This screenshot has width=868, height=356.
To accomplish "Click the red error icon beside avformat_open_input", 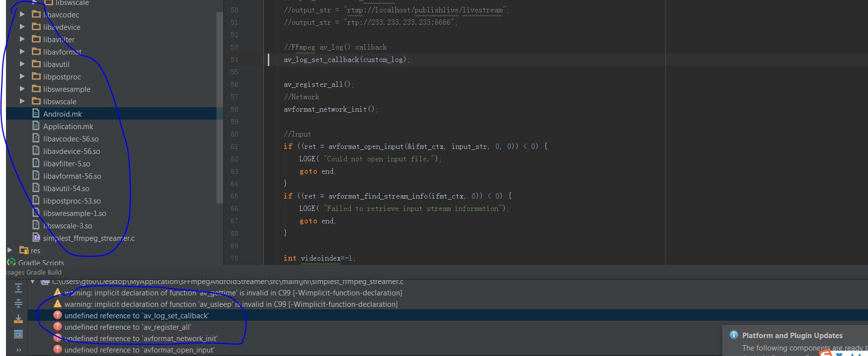I will click(x=58, y=350).
